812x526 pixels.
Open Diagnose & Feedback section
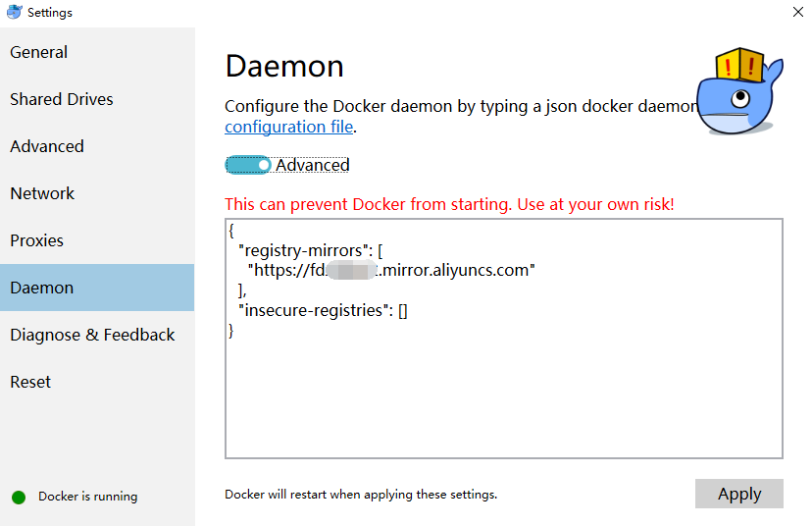pyautogui.click(x=92, y=335)
